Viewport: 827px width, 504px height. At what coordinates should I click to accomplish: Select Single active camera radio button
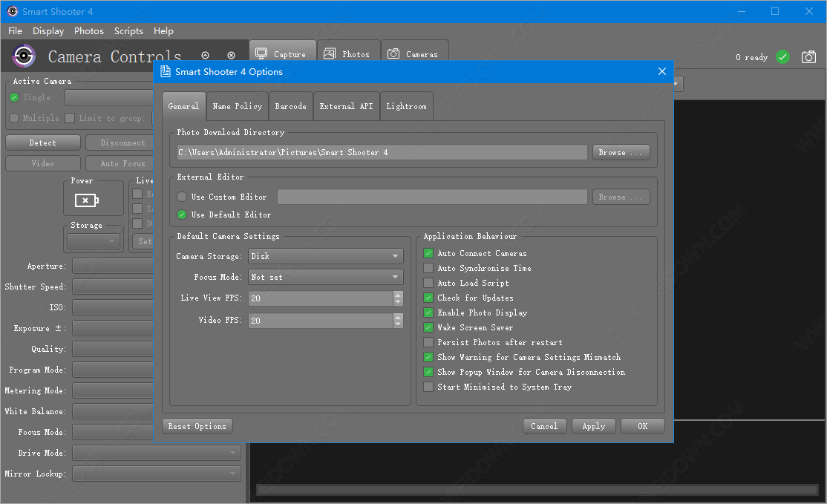[14, 97]
